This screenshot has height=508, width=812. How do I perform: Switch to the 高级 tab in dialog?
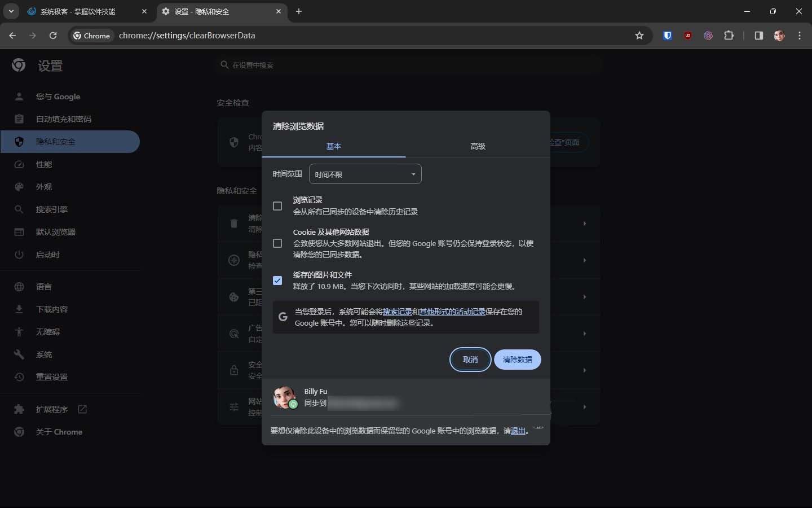[x=478, y=146]
